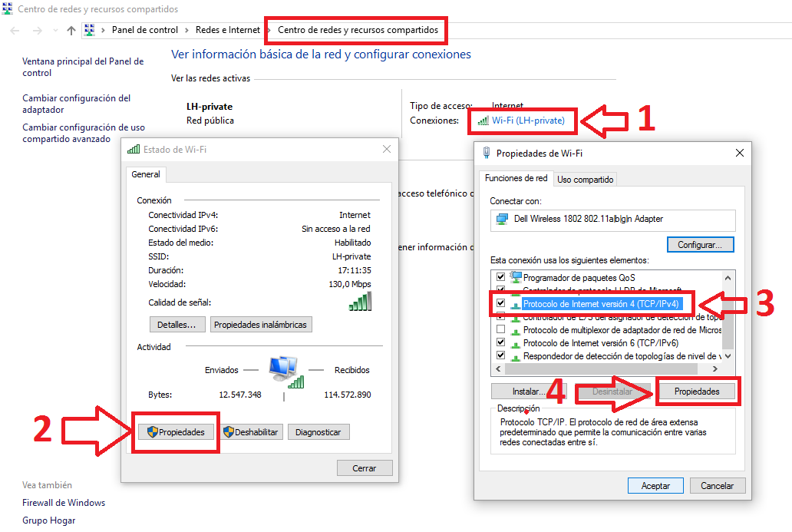Select Protocolo de multiplexor de adaptador de red item

click(622, 330)
